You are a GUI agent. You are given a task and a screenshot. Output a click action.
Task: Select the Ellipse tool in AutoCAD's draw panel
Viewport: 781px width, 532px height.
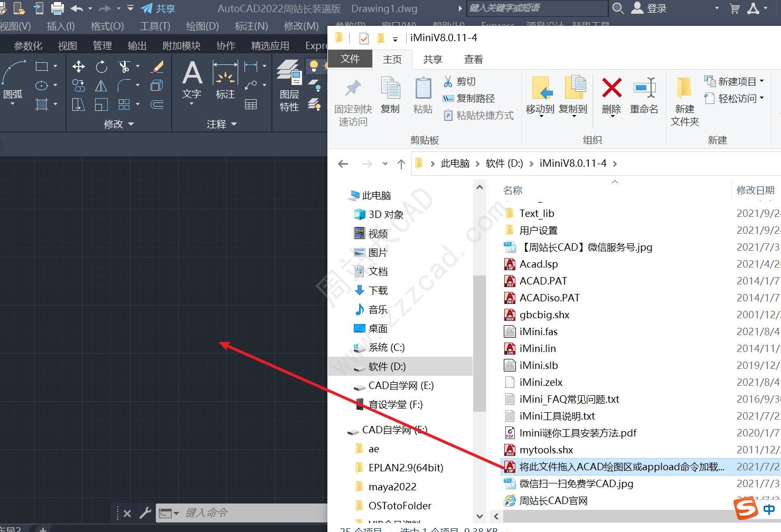[x=42, y=85]
